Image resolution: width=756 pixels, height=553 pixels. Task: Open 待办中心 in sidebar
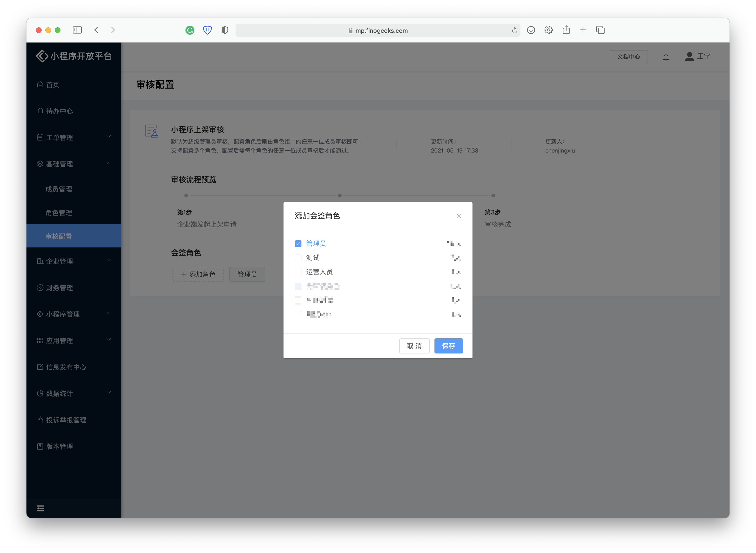(x=74, y=111)
